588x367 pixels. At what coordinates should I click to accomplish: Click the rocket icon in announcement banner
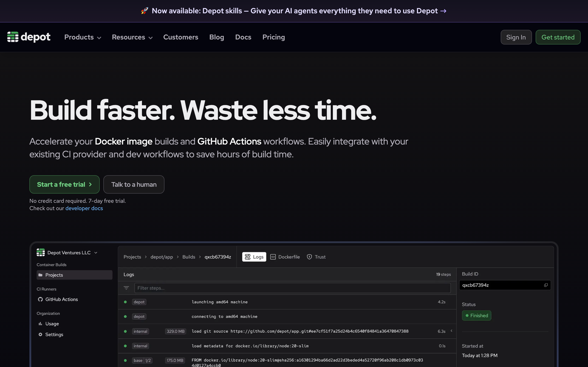coord(144,11)
